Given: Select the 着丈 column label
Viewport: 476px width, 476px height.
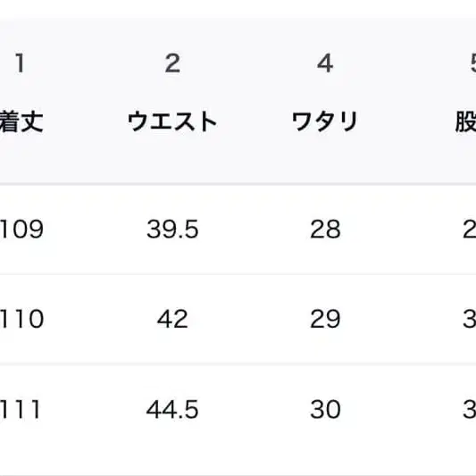Looking at the screenshot, I should (21, 121).
